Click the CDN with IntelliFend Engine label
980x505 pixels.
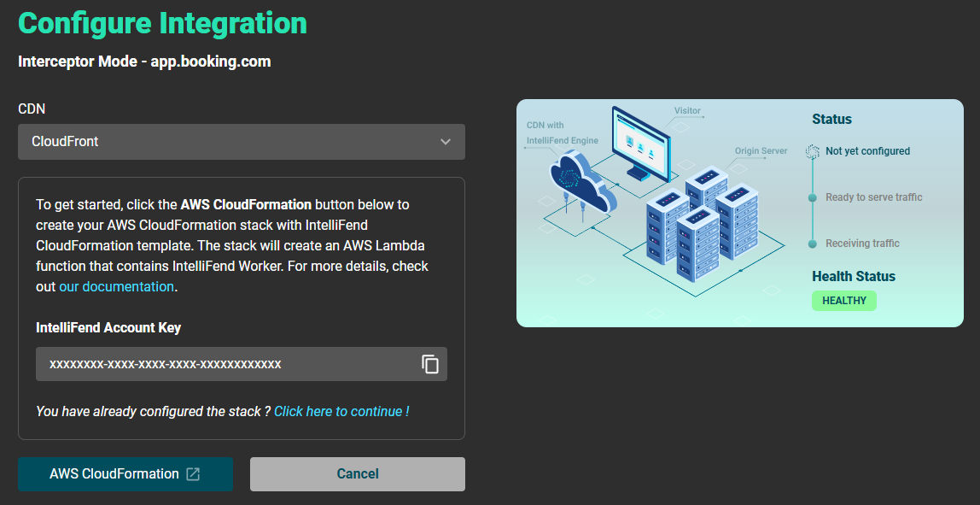[562, 133]
